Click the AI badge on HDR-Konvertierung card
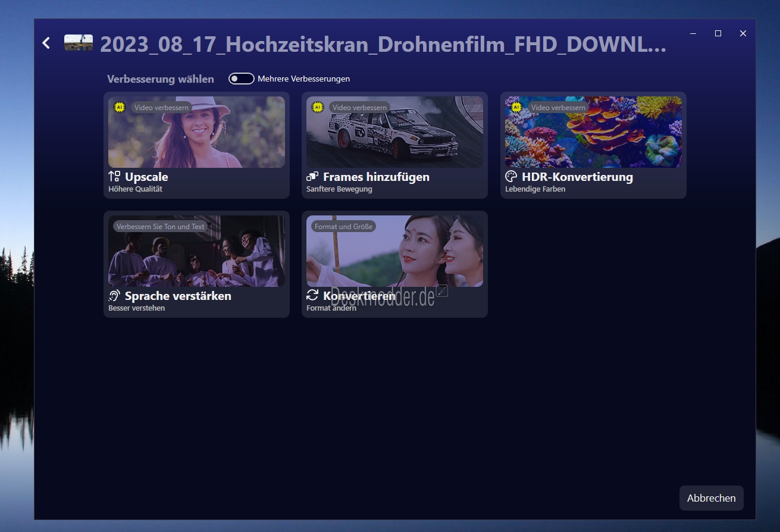The width and height of the screenshot is (780, 532). pyautogui.click(x=516, y=107)
